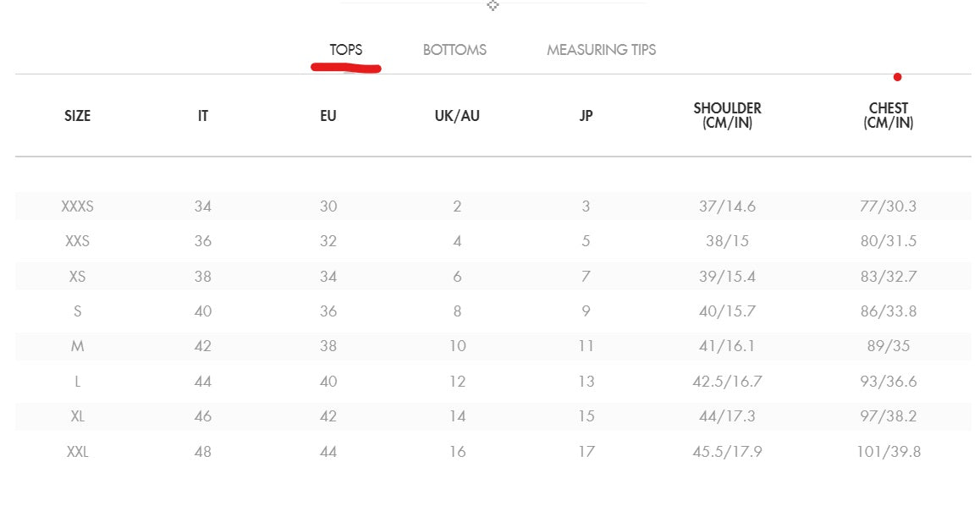
Task: Select the TOPS tab
Action: (x=346, y=50)
